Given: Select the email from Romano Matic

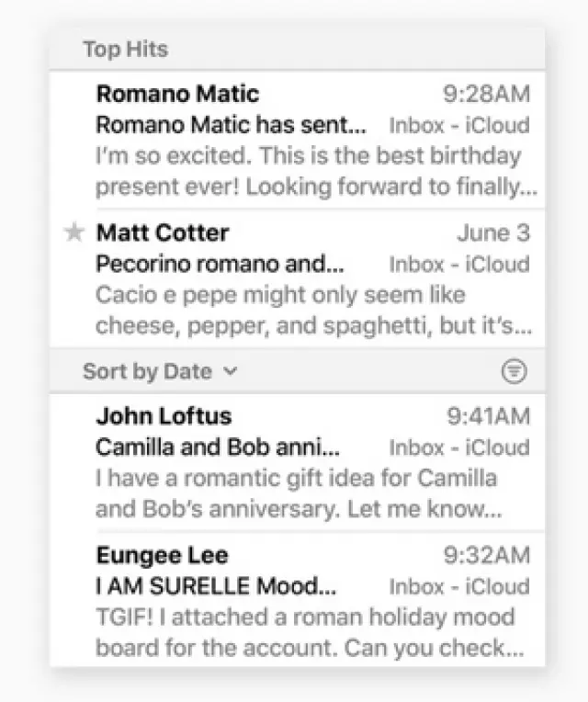Looking at the screenshot, I should pyautogui.click(x=178, y=94).
